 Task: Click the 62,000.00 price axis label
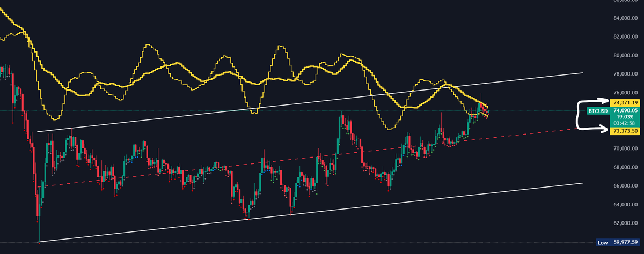pos(625,223)
